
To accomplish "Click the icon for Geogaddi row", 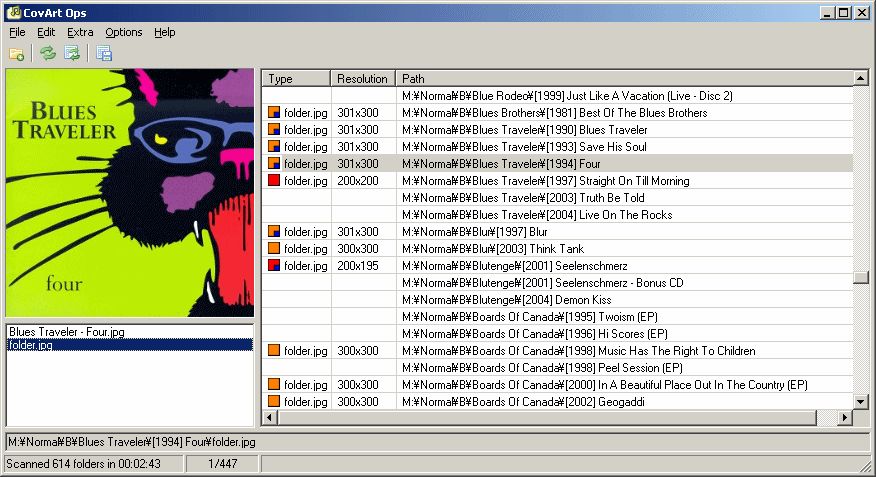I will point(274,402).
